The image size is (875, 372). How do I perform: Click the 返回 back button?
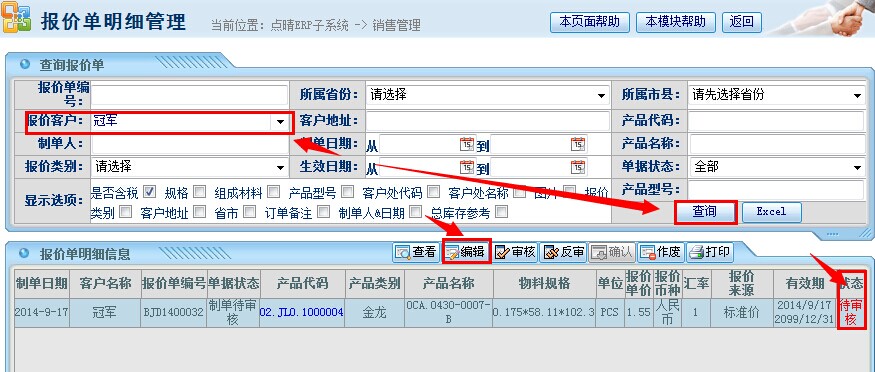(x=742, y=22)
